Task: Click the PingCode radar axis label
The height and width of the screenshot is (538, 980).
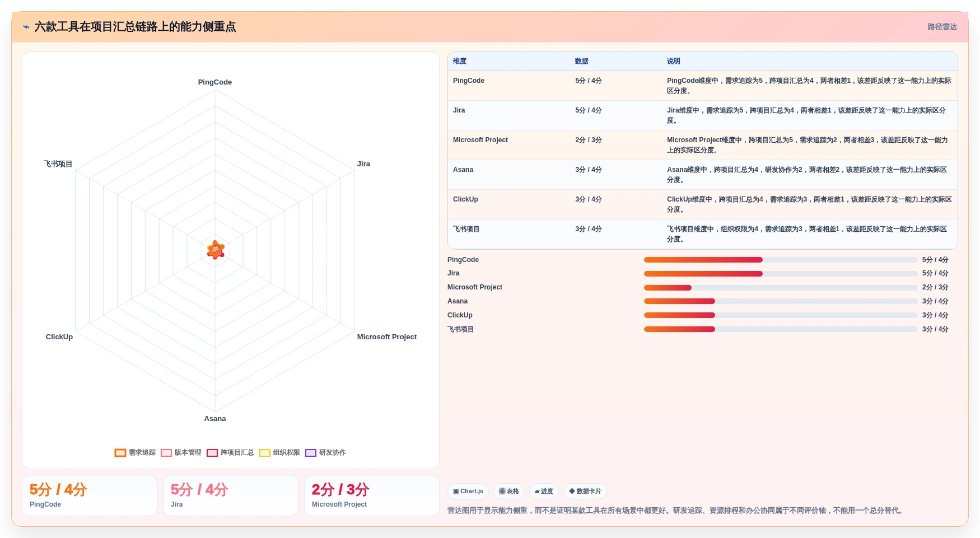Action: coord(215,82)
